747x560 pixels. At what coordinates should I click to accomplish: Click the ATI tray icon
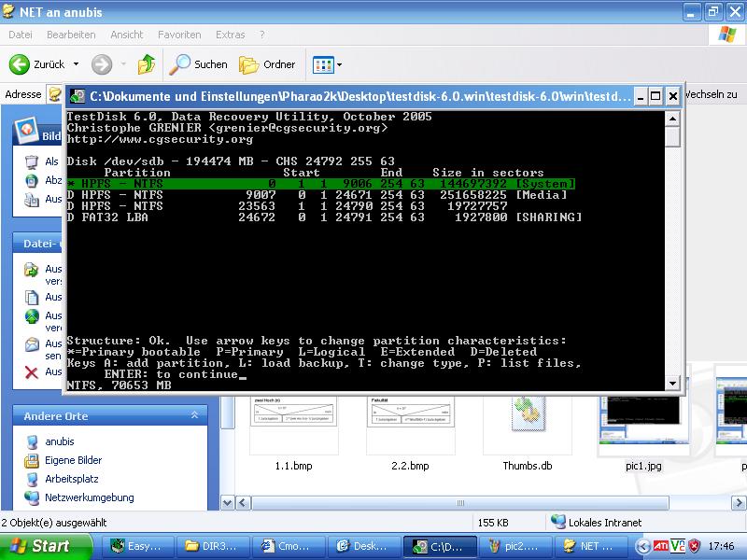point(661,546)
